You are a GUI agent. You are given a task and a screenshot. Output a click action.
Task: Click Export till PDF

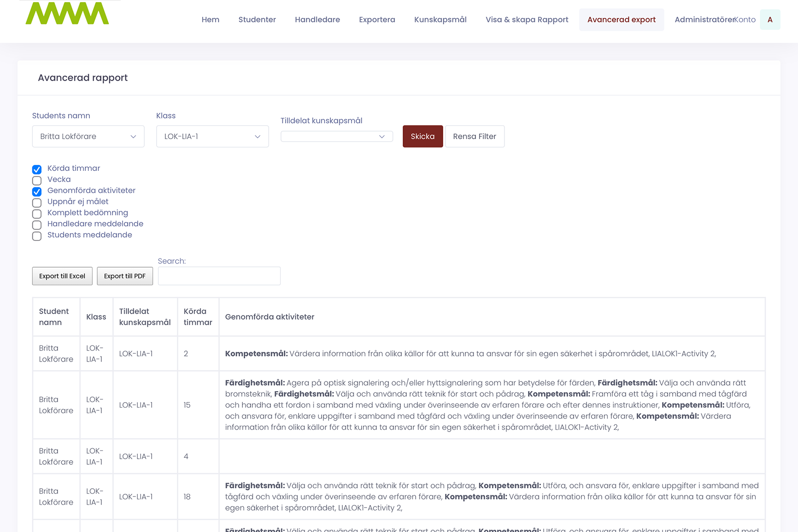pos(125,276)
